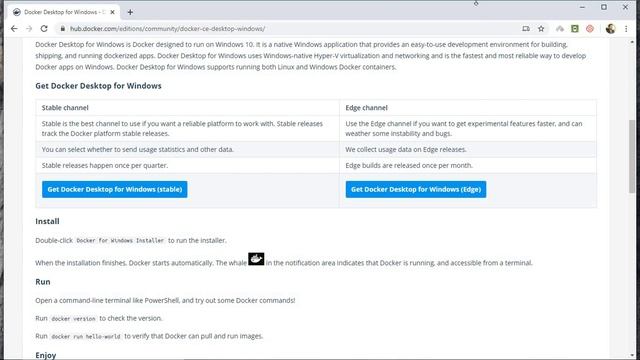Click the scrollbar down arrow
The height and width of the screenshot is (360, 640).
632,356
